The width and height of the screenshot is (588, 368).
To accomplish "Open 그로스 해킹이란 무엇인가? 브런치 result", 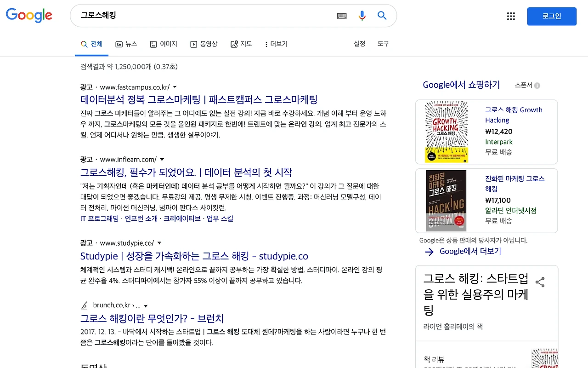I will point(152,318).
